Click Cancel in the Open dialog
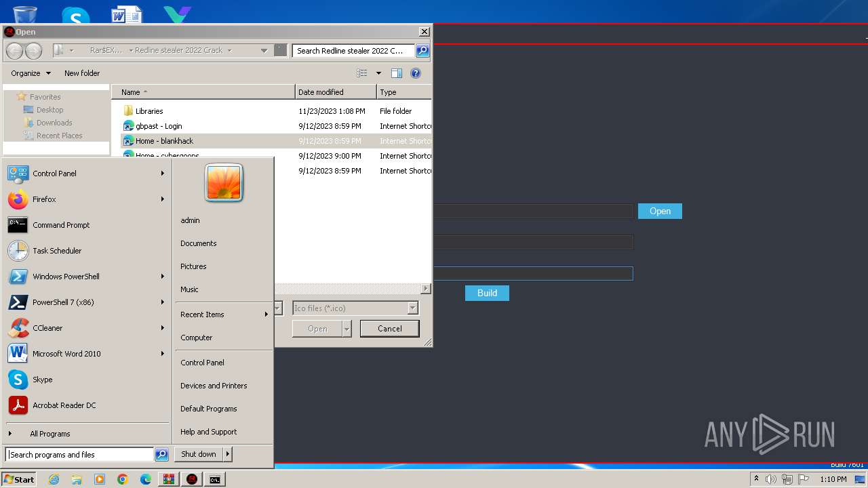The image size is (868, 488). pyautogui.click(x=389, y=329)
